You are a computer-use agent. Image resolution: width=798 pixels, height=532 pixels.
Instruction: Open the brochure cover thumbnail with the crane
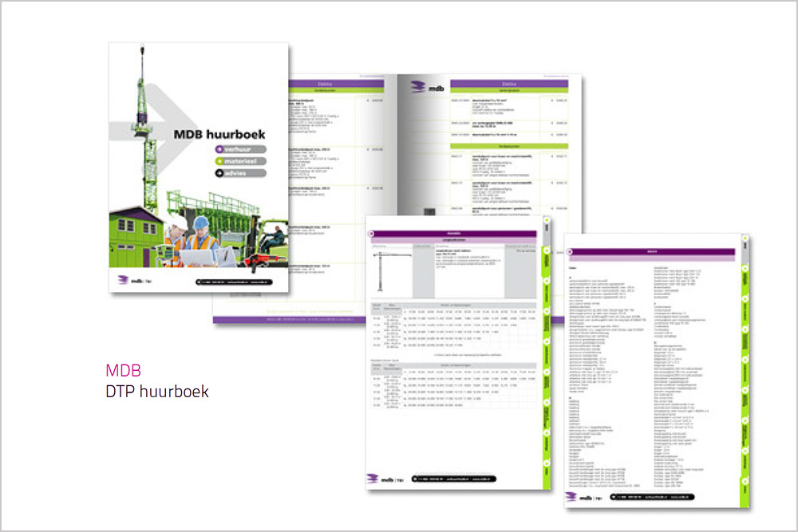199,167
